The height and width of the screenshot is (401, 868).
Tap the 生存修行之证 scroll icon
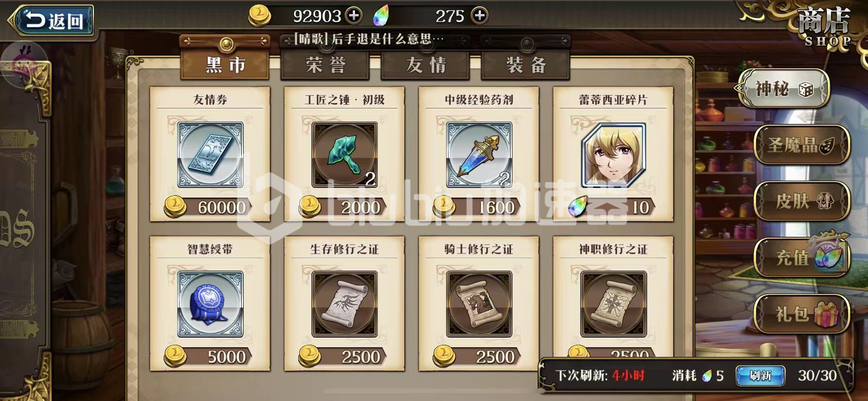tap(344, 304)
